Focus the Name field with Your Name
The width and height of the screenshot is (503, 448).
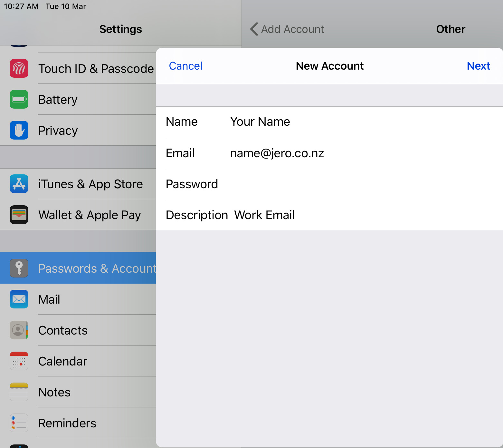pyautogui.click(x=354, y=122)
